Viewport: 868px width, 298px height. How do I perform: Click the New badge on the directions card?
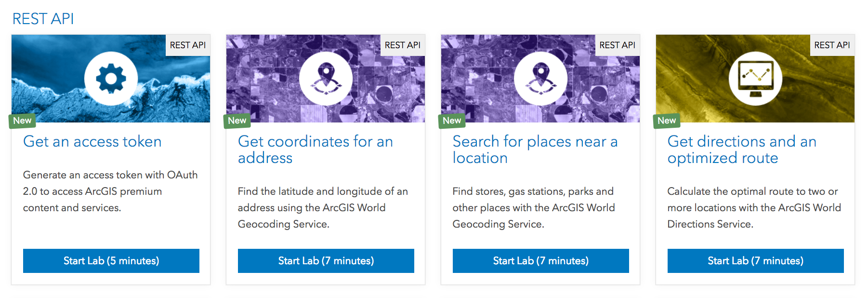pos(667,121)
